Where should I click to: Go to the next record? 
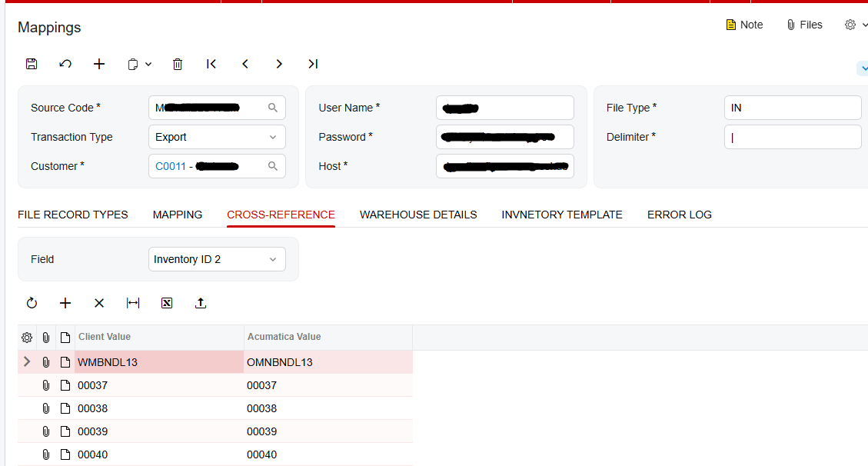click(x=279, y=64)
